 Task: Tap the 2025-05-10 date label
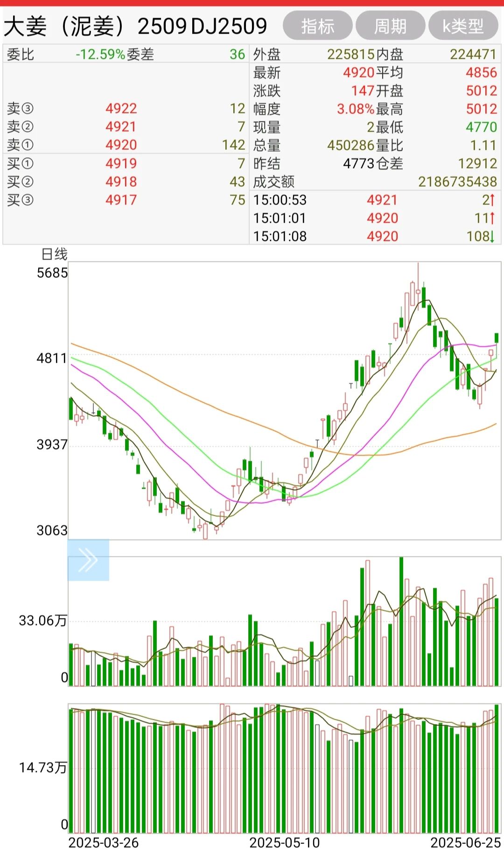[284, 843]
